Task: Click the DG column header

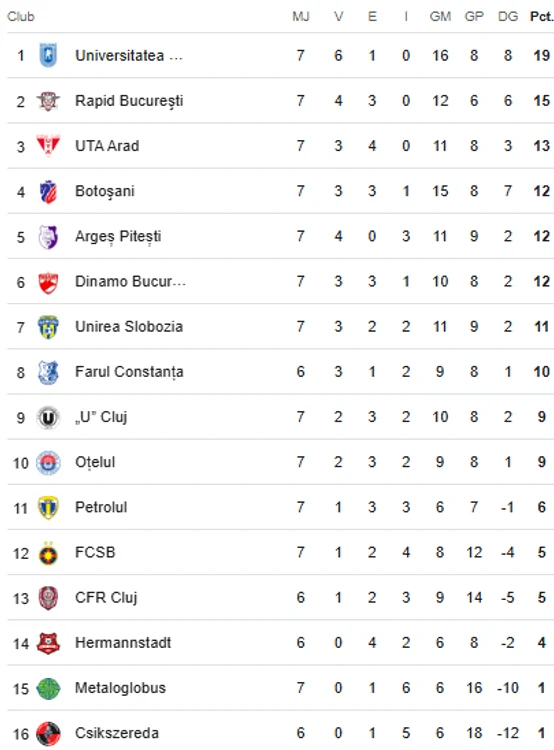Action: pos(508,17)
